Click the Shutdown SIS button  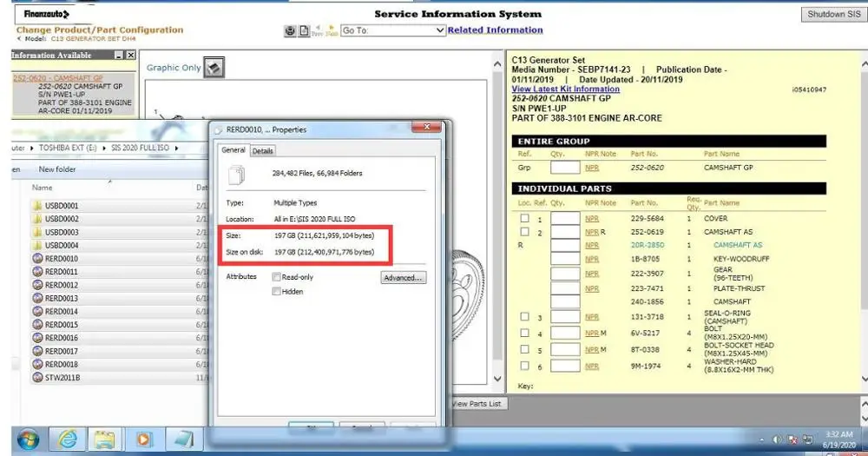coord(833,15)
